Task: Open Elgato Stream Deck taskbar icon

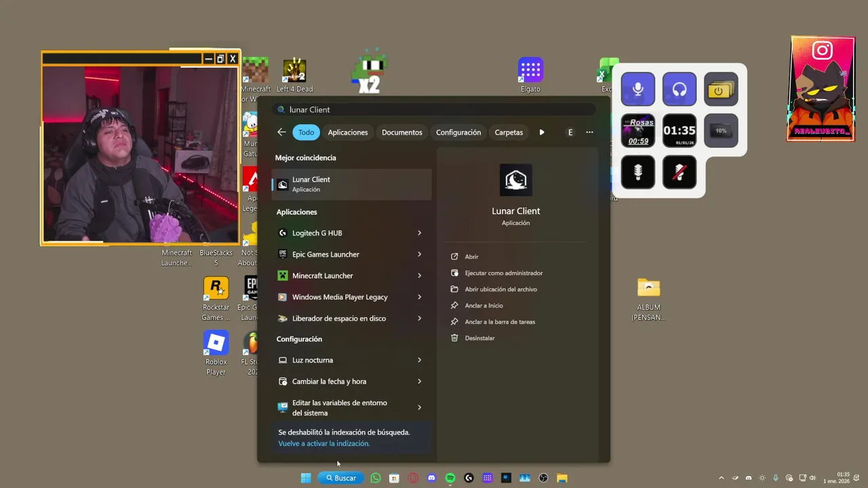Action: pyautogui.click(x=488, y=478)
